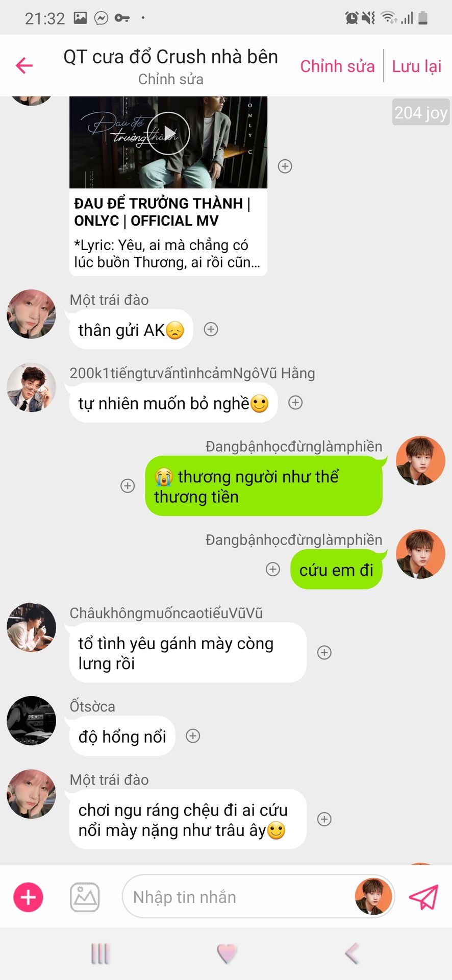Viewport: 452px width, 980px height.
Task: Tap the heart-shaped home navigation button
Action: [x=227, y=953]
